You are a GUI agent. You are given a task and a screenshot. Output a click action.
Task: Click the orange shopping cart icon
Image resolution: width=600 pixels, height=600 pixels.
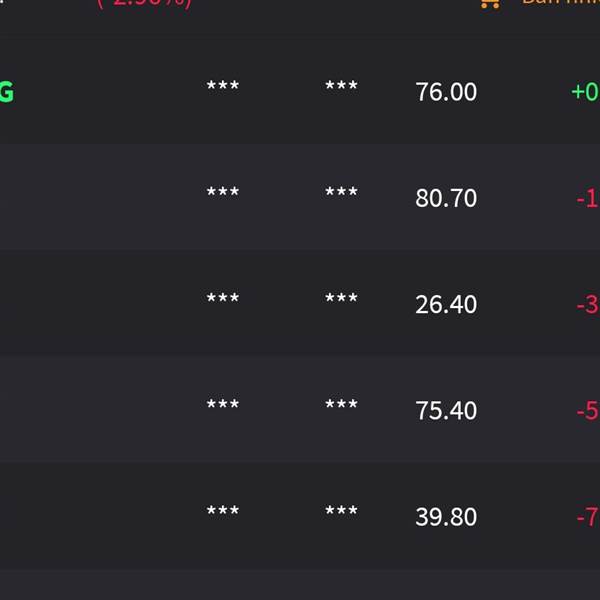pyautogui.click(x=490, y=3)
